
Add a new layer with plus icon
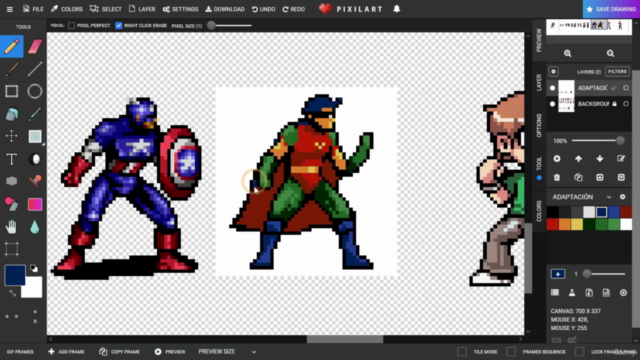pos(557,159)
